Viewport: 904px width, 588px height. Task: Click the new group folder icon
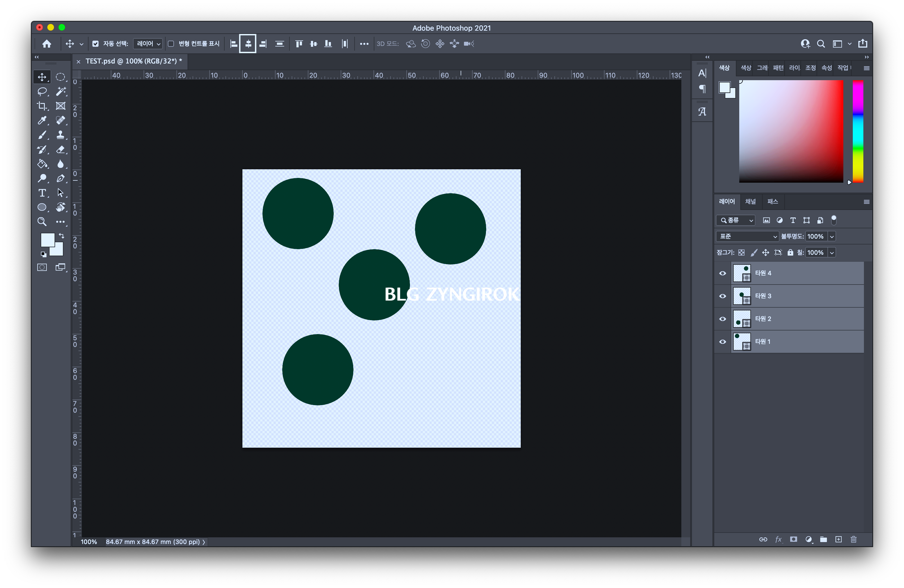coord(824,539)
